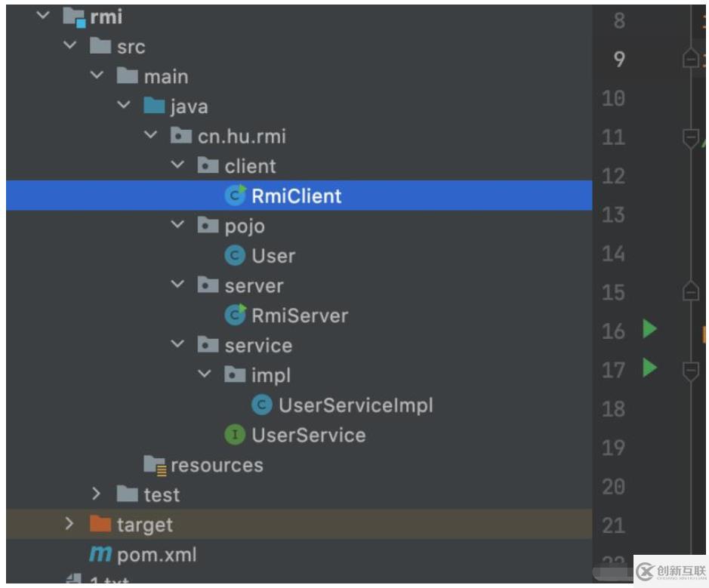709x588 pixels.
Task: Click the UserService interface icon
Action: coord(236,435)
